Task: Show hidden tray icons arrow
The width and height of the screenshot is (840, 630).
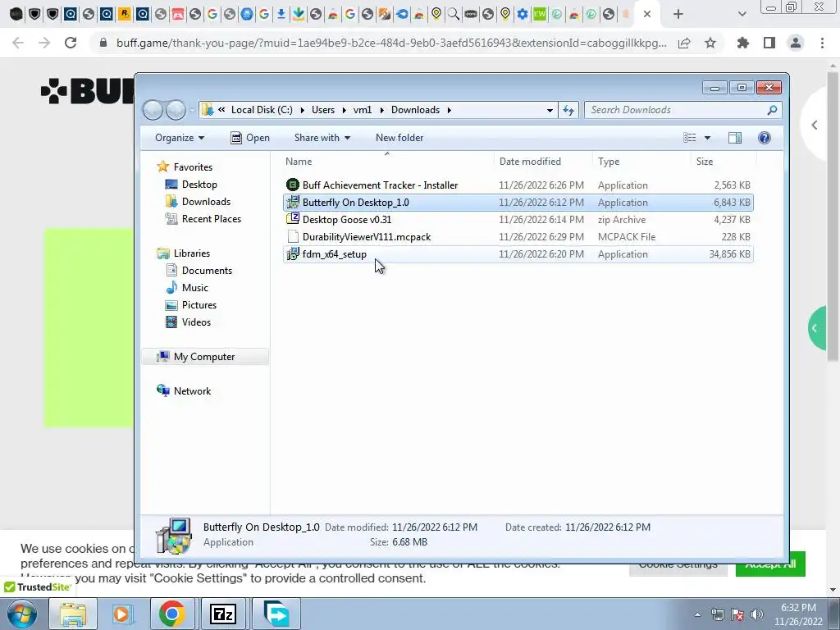Action: (x=697, y=614)
